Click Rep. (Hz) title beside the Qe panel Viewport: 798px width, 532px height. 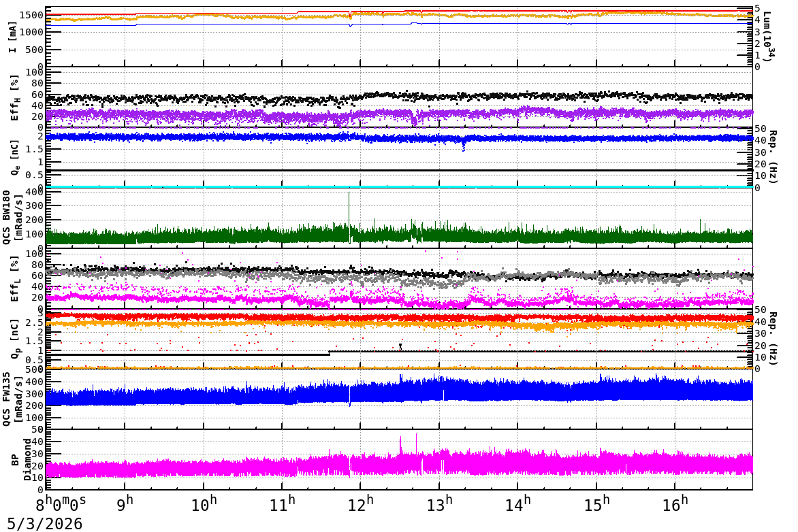click(773, 157)
